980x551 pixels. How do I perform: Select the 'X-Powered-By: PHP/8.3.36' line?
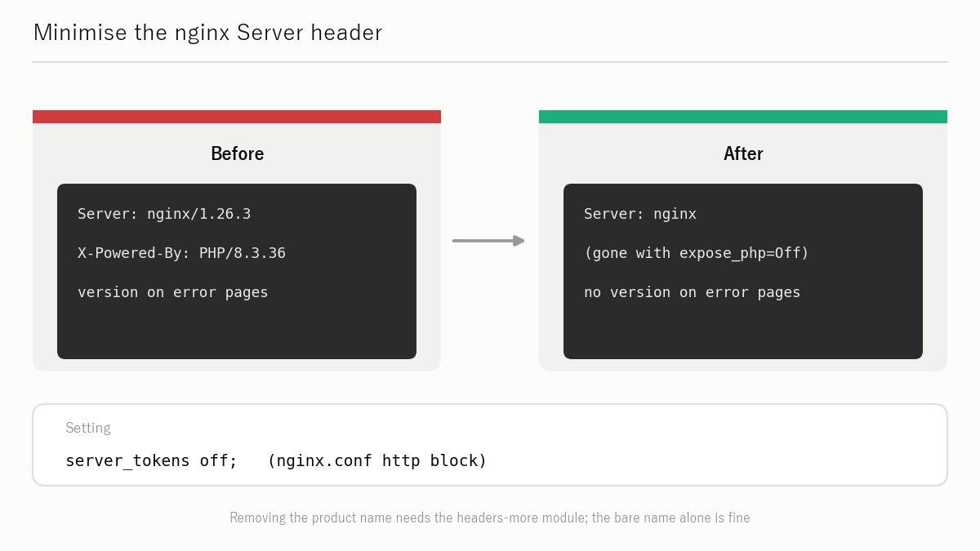(181, 253)
